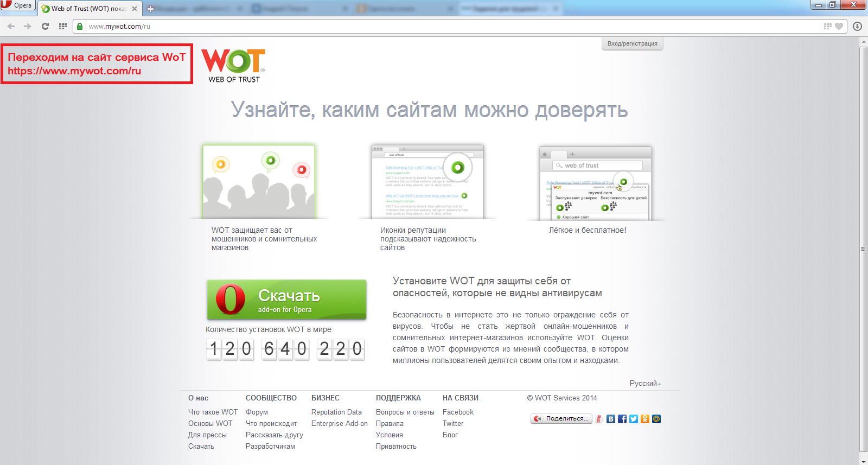Open the Что происходит link
This screenshot has height=465, width=868.
(x=271, y=423)
